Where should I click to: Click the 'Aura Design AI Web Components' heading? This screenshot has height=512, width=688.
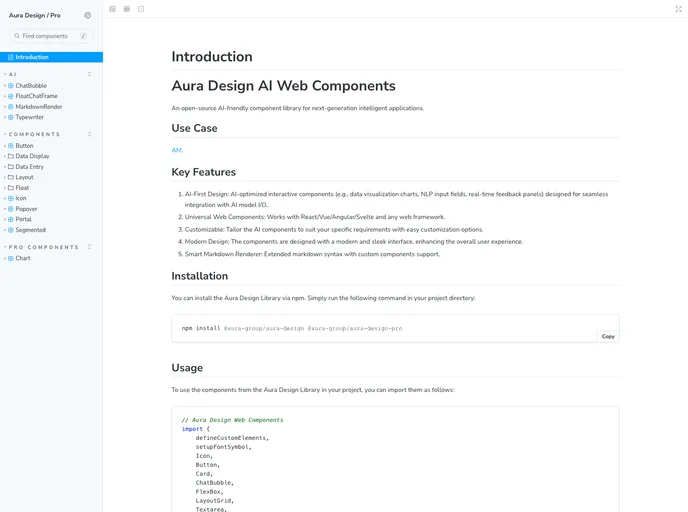(283, 86)
